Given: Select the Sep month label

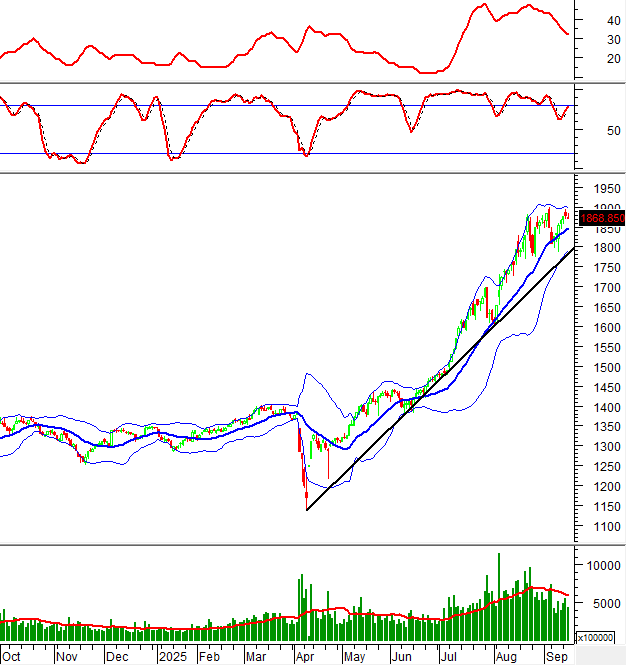Looking at the screenshot, I should pos(554,657).
